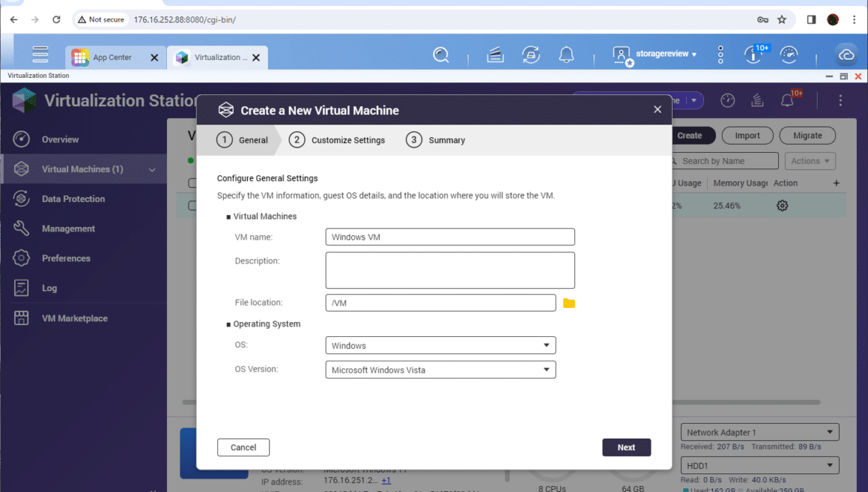This screenshot has width=868, height=492.
Task: Click the Migrate button
Action: [x=807, y=136]
